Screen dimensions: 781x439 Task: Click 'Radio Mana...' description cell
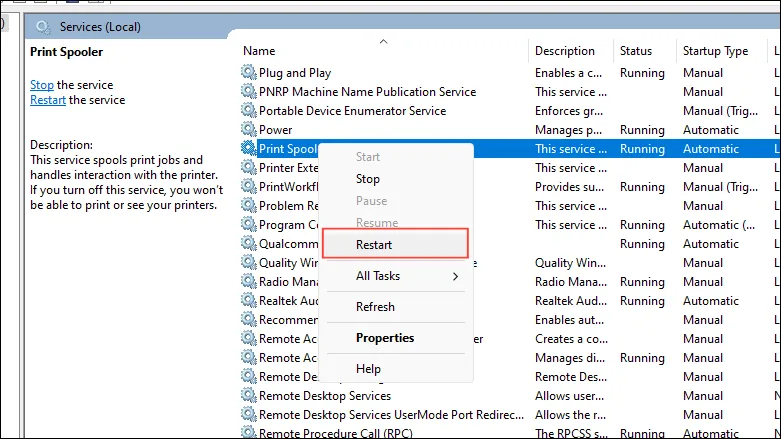point(571,282)
